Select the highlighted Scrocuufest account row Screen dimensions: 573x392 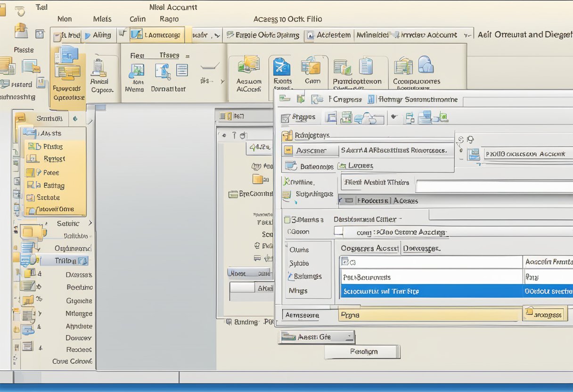tap(424, 291)
